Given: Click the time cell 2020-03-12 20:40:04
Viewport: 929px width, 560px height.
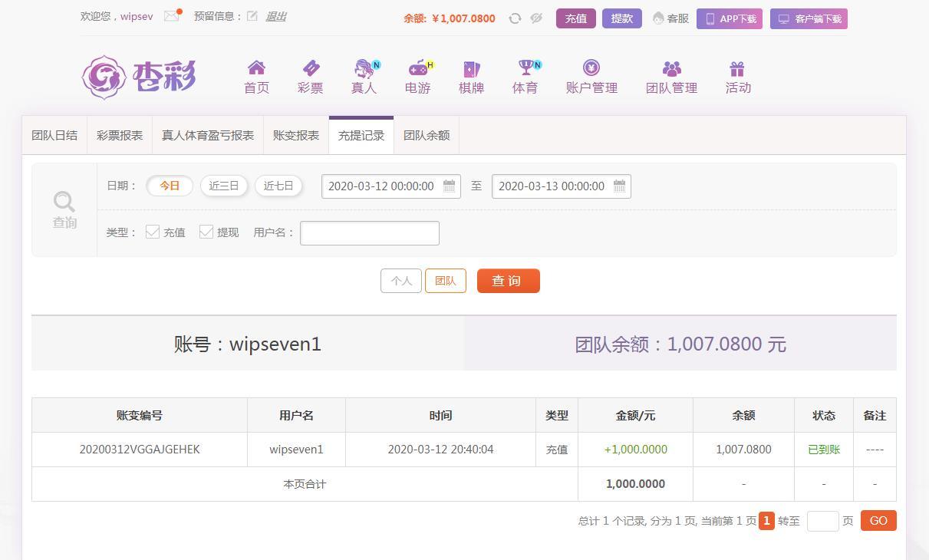Looking at the screenshot, I should (441, 450).
